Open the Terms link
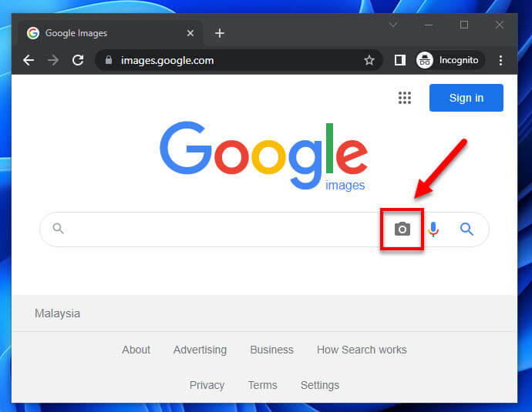Image resolution: width=532 pixels, height=412 pixels. point(263,385)
